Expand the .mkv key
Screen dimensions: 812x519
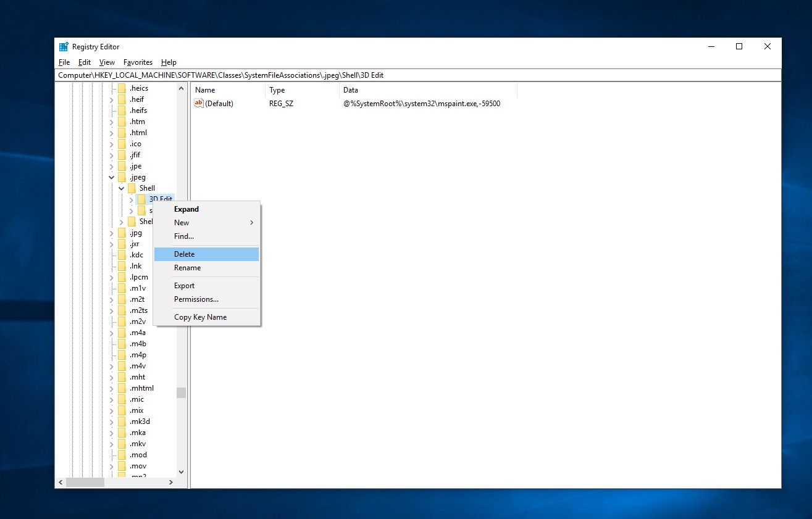click(x=112, y=444)
